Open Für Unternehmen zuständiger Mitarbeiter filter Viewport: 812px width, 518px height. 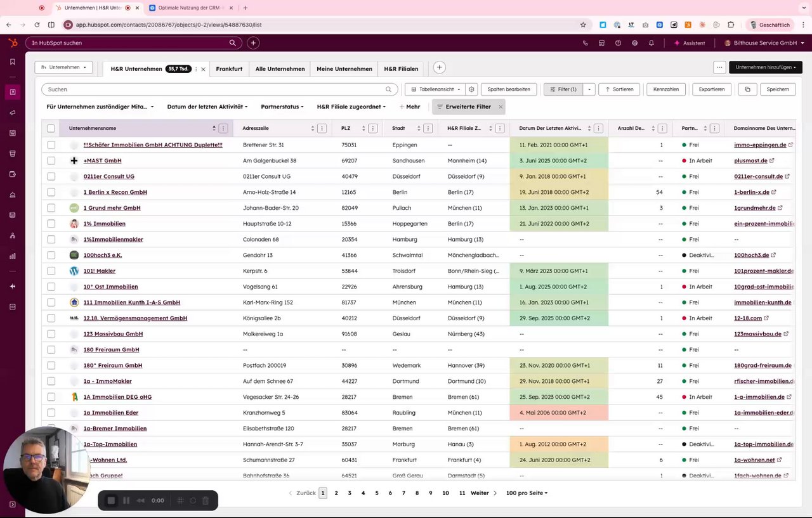pos(100,107)
